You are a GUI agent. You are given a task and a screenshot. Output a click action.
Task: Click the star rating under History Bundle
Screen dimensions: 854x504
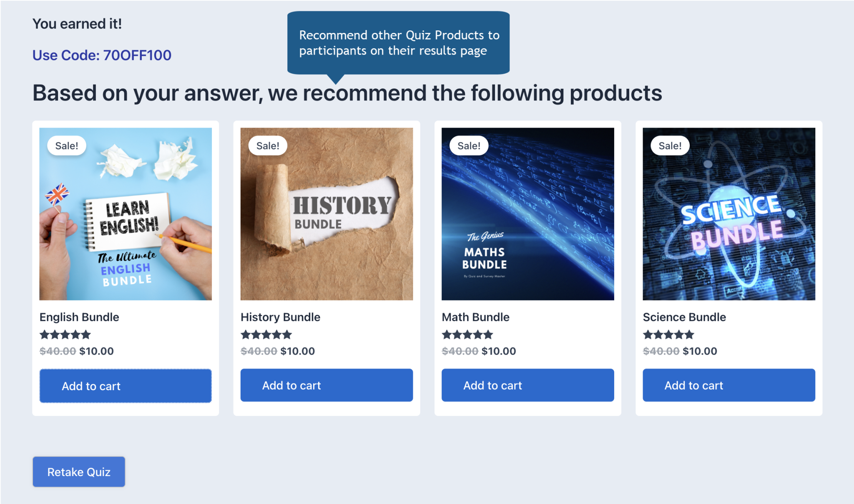pyautogui.click(x=266, y=334)
